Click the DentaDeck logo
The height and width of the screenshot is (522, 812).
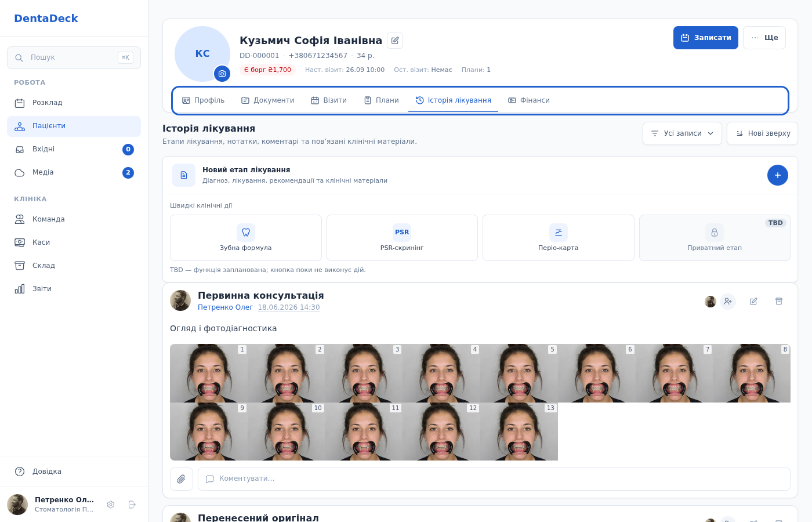46,19
